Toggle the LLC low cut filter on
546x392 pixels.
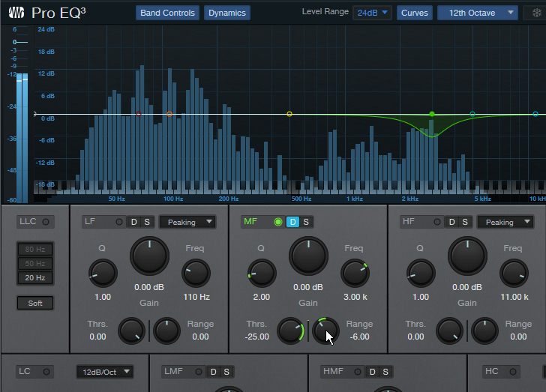(46, 222)
